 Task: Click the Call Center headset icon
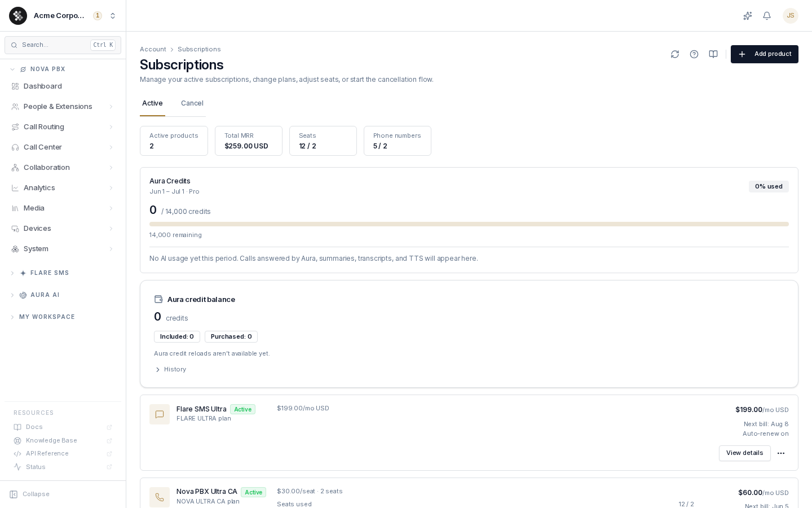(x=15, y=147)
